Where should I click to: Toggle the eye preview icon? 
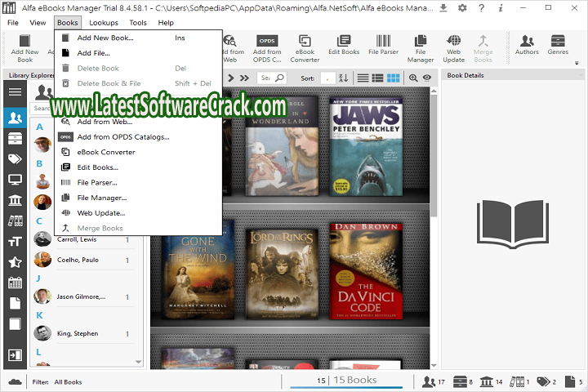[x=427, y=78]
